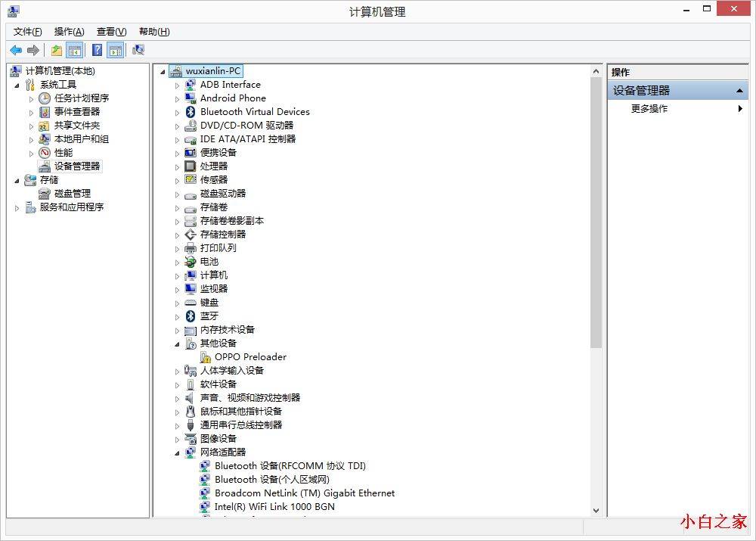This screenshot has width=756, height=541.
Task: Select the 存储卷卷影副本 category
Action: click(x=232, y=221)
